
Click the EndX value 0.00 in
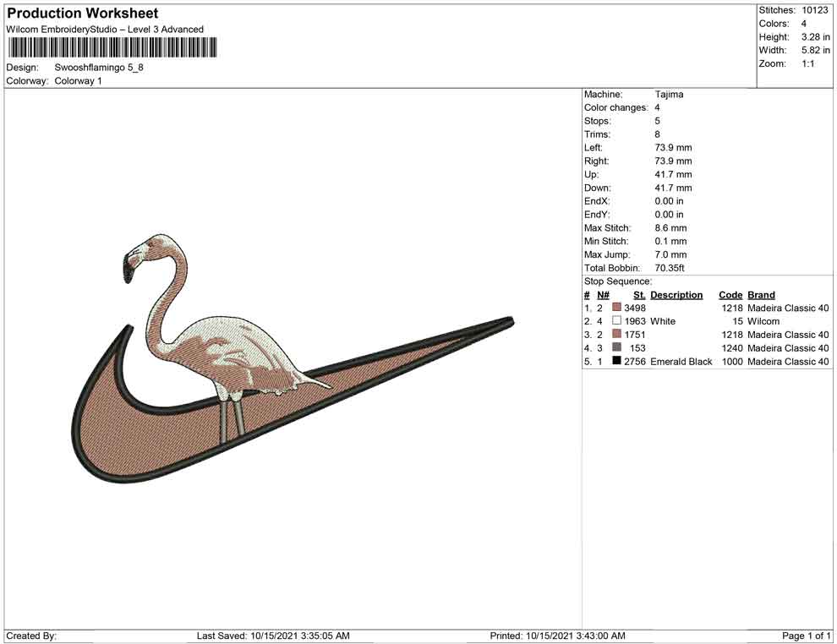(669, 201)
